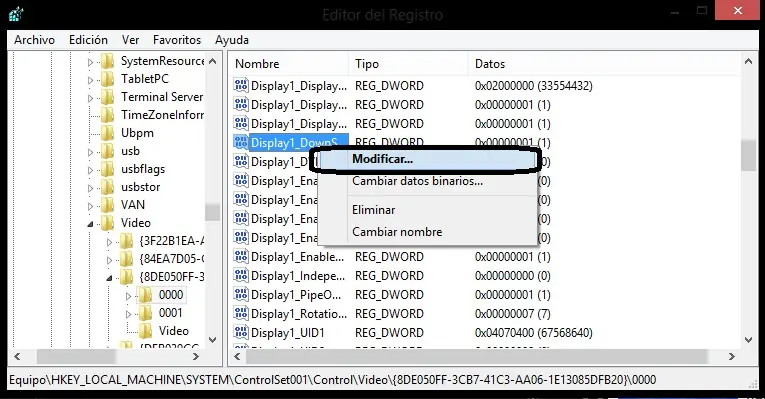Click the VAN folder icon

click(x=108, y=205)
